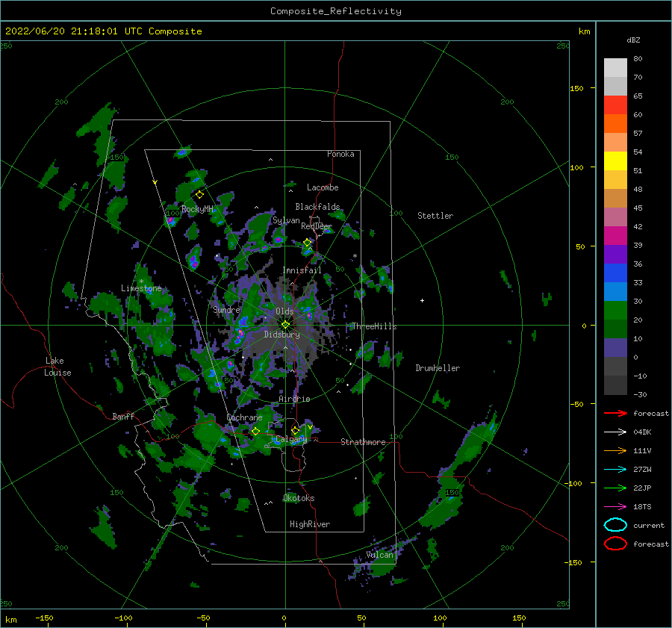672x628 pixels.
Task: Click the cyan 27ZW arrow legend icon
Action: 615,470
